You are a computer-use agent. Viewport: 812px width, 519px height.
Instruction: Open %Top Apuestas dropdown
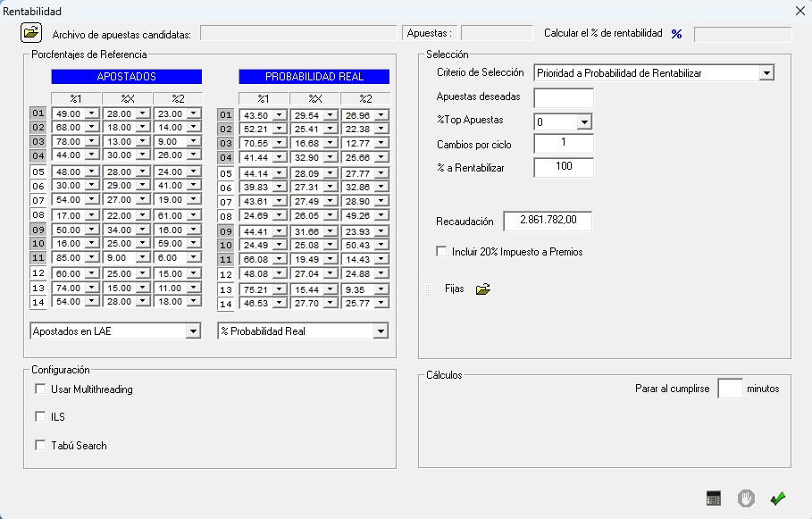(x=584, y=121)
